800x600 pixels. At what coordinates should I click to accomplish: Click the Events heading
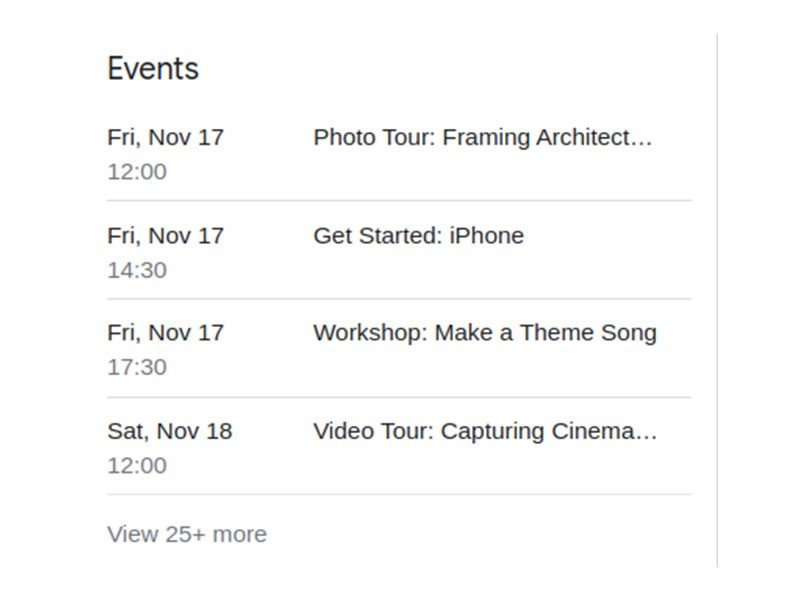(x=153, y=68)
